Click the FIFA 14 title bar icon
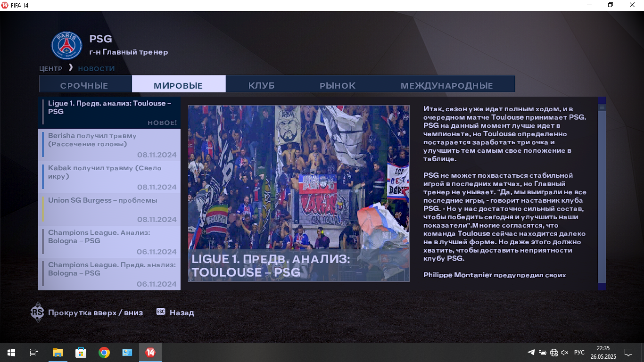 click(5, 5)
